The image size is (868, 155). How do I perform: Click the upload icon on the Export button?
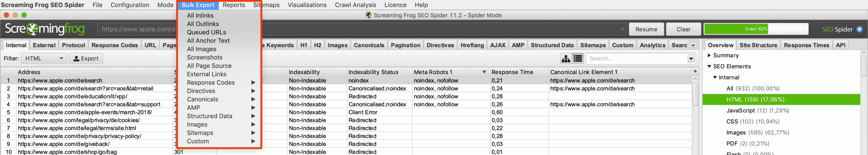(76, 59)
